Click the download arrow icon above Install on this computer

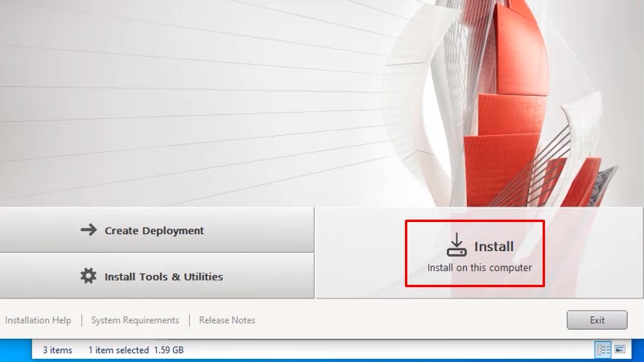pyautogui.click(x=456, y=245)
